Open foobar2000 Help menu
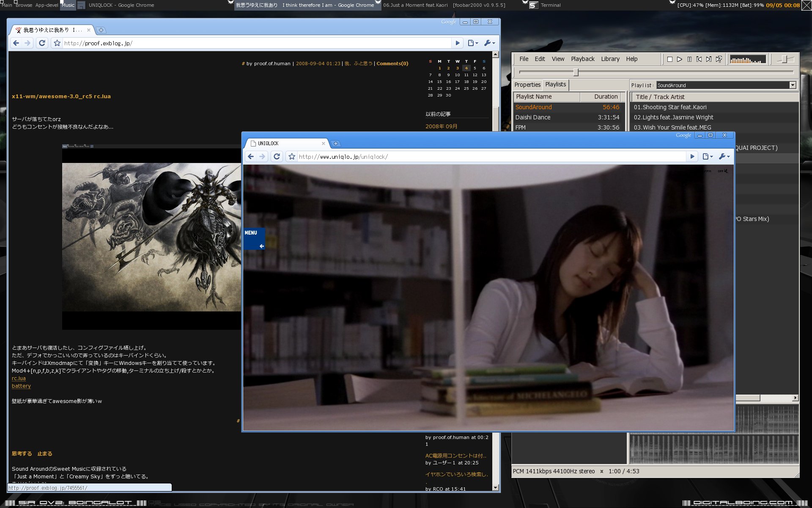This screenshot has height=508, width=812. pos(632,59)
